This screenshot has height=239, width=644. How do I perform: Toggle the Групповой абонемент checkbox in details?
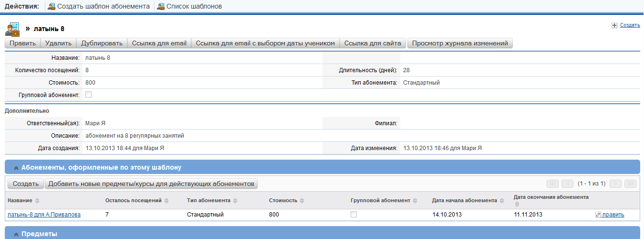(88, 95)
